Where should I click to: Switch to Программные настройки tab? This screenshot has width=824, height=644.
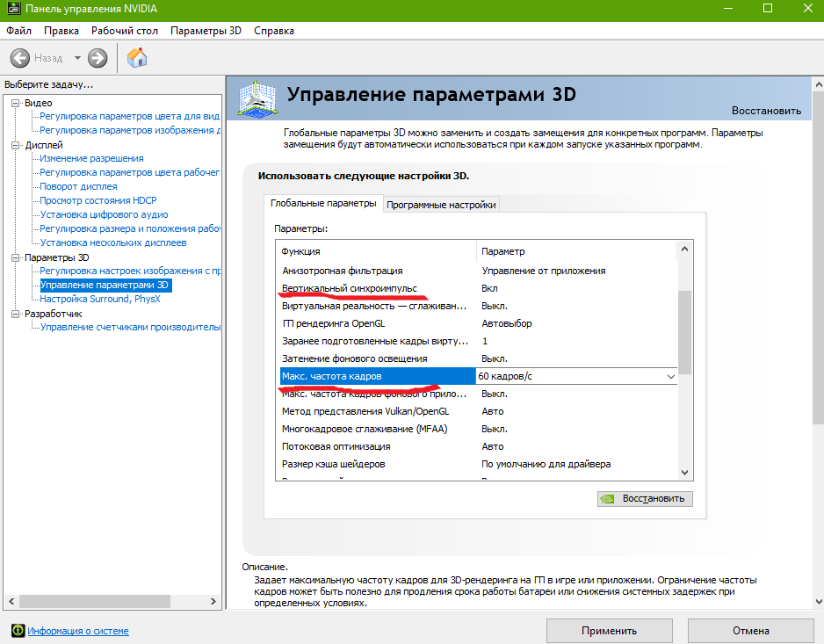tap(441, 205)
